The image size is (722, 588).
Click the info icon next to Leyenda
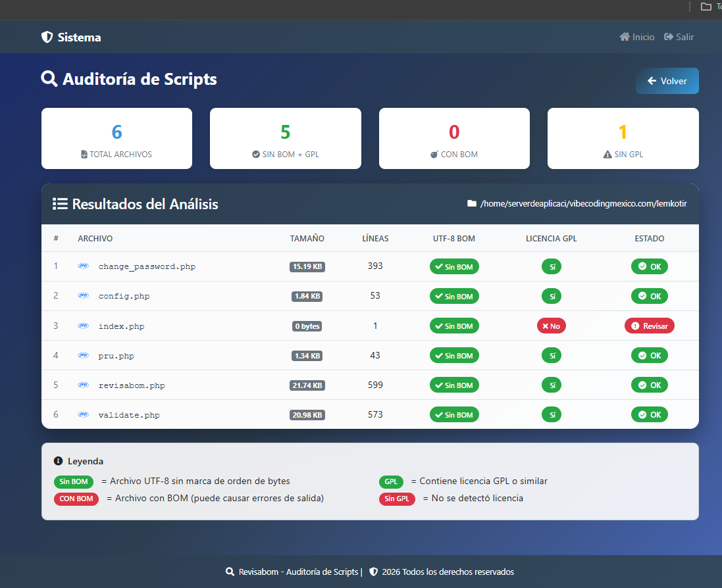point(59,461)
